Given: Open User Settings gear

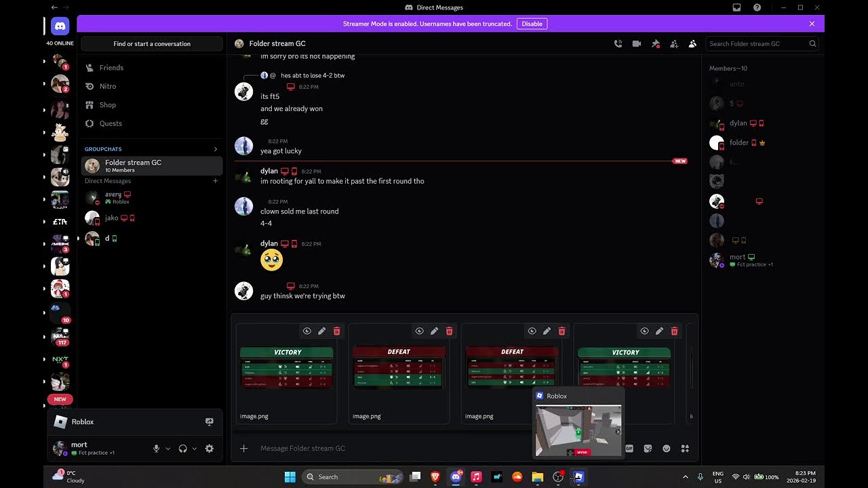Looking at the screenshot, I should [210, 449].
